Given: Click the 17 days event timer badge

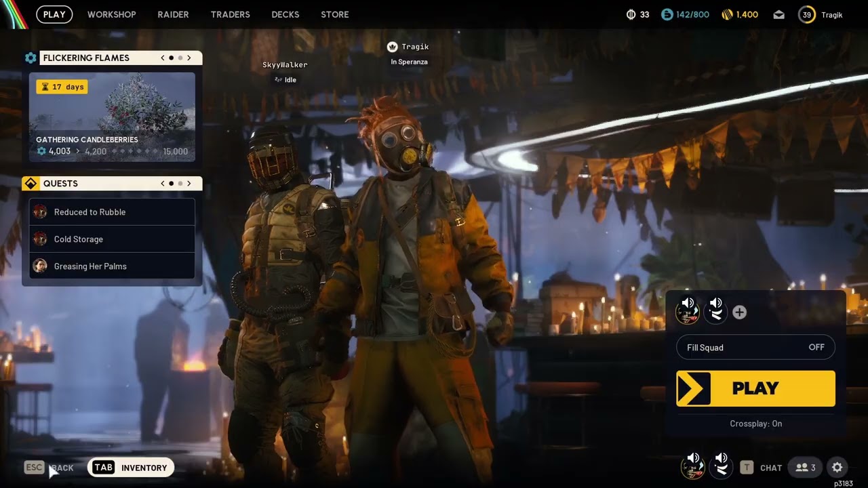Looking at the screenshot, I should coord(62,87).
